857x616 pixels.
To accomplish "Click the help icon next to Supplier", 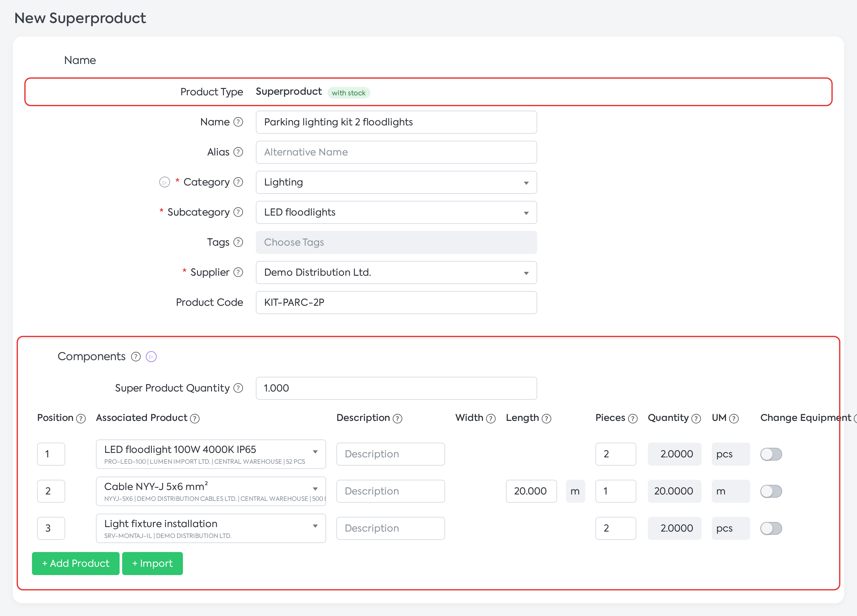I will point(238,272).
